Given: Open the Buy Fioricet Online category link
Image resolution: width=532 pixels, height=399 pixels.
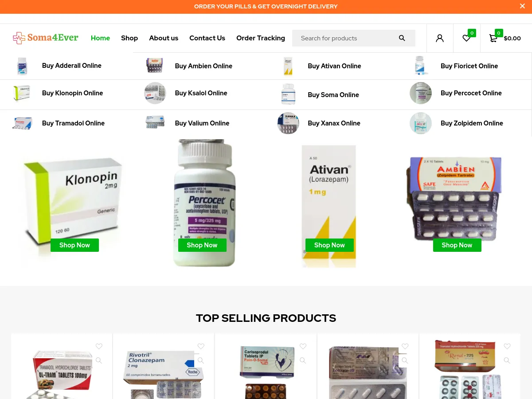Looking at the screenshot, I should pyautogui.click(x=469, y=66).
